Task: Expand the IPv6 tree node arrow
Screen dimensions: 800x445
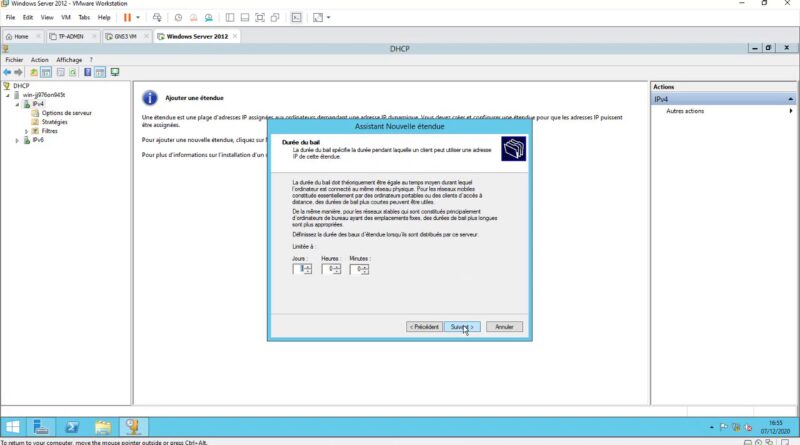Action: coord(17,140)
